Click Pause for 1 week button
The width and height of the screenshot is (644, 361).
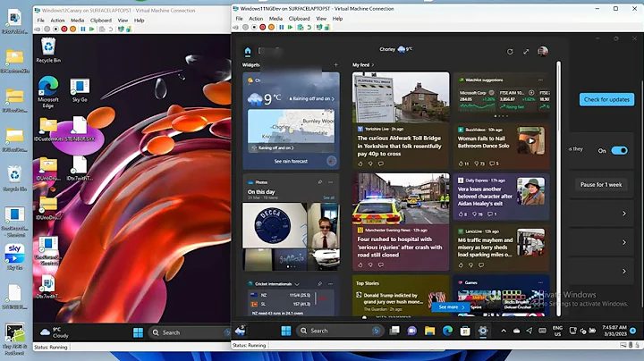tap(601, 185)
